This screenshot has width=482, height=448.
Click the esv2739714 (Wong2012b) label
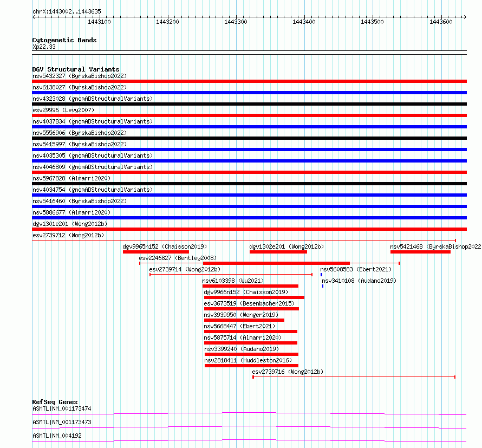click(x=185, y=269)
